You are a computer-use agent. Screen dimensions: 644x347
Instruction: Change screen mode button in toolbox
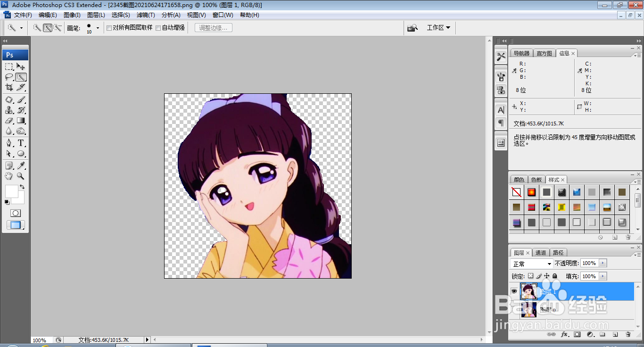(x=16, y=225)
